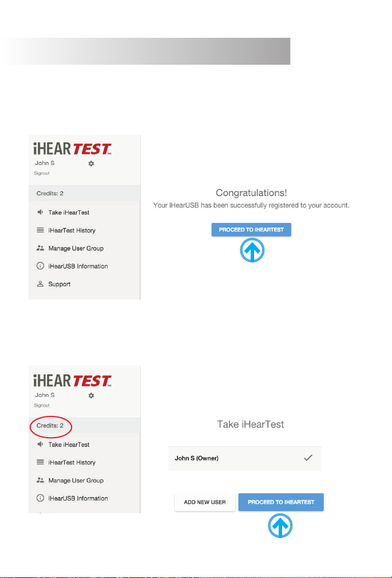Screen dimensions: 392x578
Task: Select the John S (Owner) user row
Action: click(x=244, y=458)
